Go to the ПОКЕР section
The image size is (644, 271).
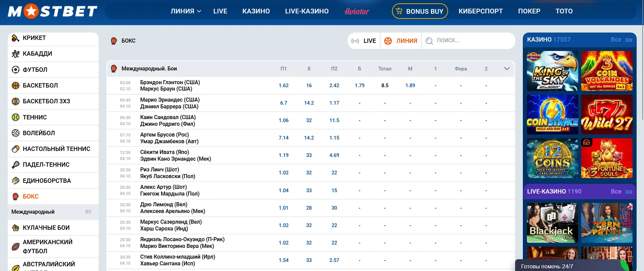pyautogui.click(x=529, y=11)
